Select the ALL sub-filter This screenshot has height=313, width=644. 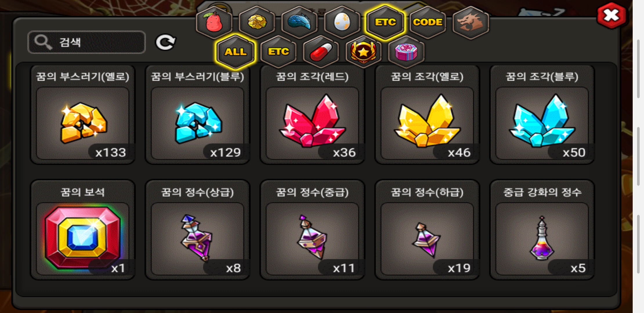pos(236,52)
